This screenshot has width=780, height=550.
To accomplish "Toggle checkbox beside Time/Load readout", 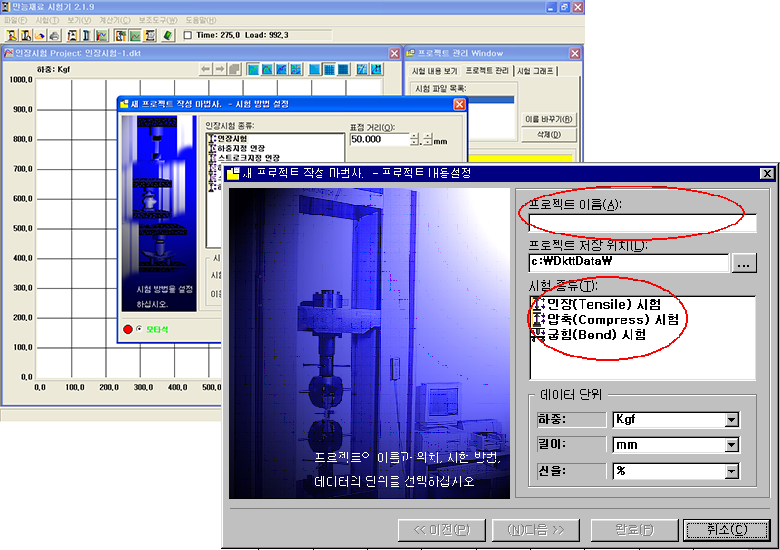I will click(188, 35).
